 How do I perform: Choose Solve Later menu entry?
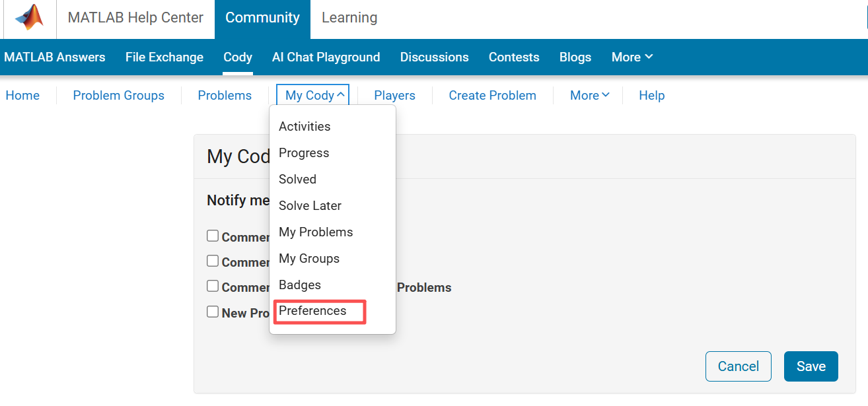(x=310, y=206)
